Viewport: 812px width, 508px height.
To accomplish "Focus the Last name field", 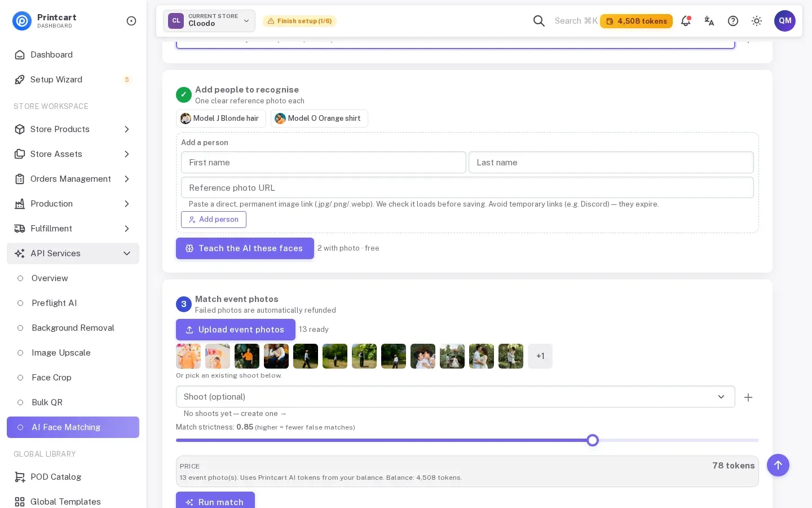I will tap(611, 163).
